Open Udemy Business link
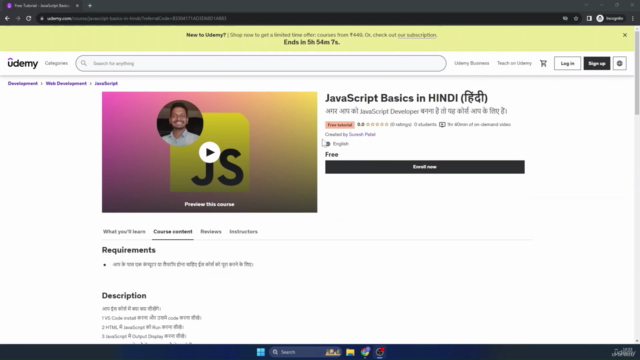 coord(471,63)
